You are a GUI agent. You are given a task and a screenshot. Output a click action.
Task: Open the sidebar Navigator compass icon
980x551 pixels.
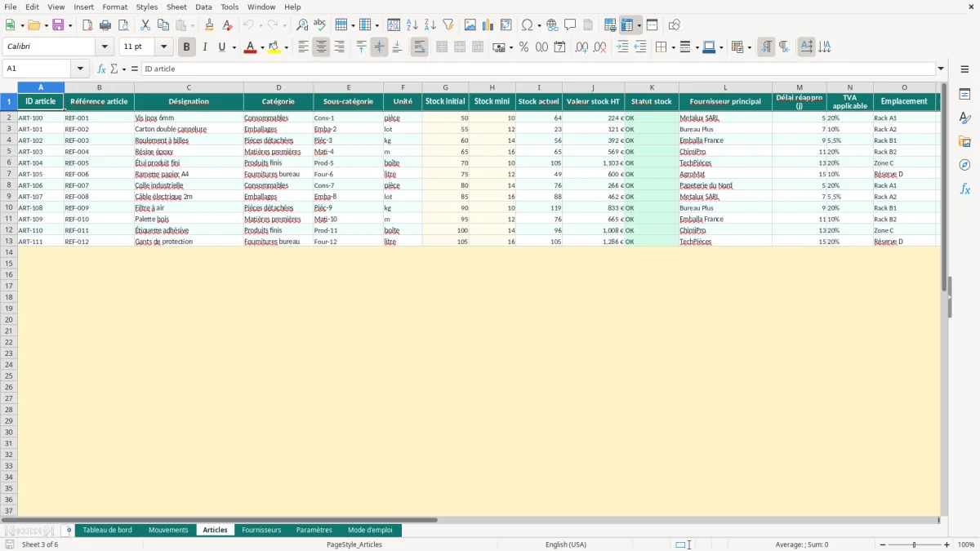tap(964, 165)
